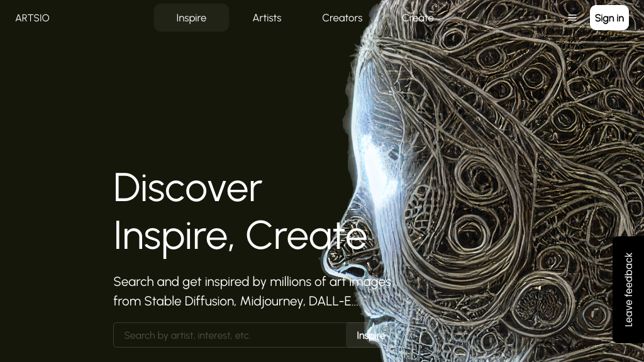
Task: Click the Sign in button
Action: (609, 18)
